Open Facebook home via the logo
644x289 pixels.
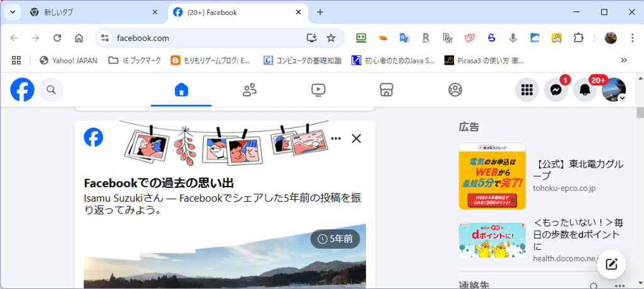coord(22,90)
